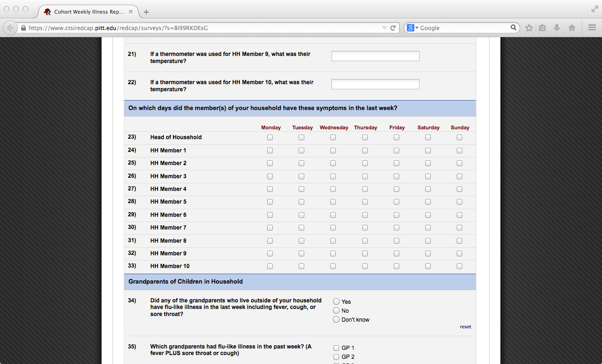Open a new browser tab
Viewport: 602px width, 364px height.
(146, 12)
